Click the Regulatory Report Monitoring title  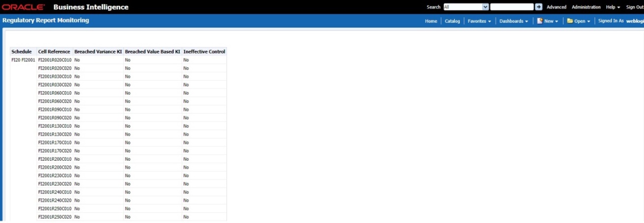point(46,21)
